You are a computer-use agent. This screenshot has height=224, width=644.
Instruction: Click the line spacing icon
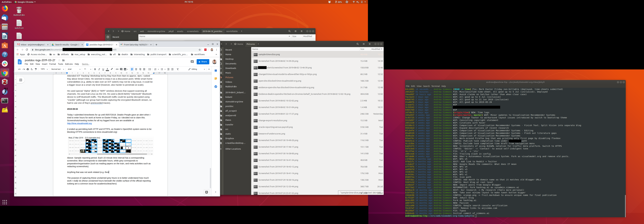(x=149, y=69)
